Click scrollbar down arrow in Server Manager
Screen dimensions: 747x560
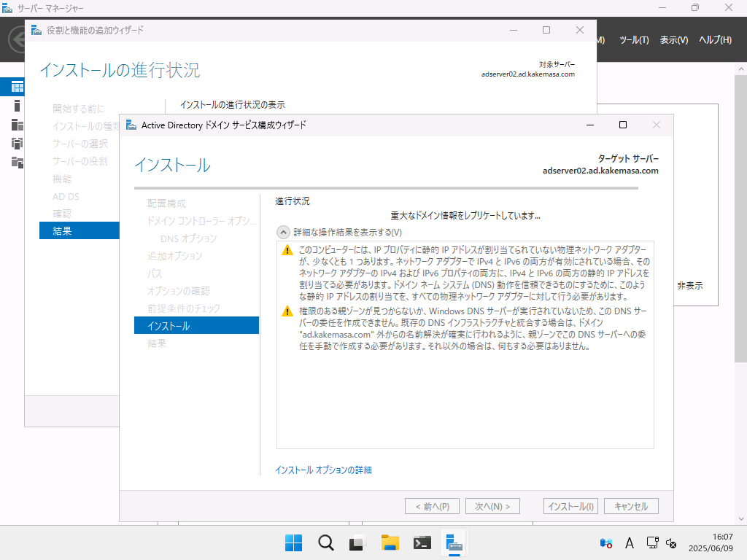(x=741, y=519)
